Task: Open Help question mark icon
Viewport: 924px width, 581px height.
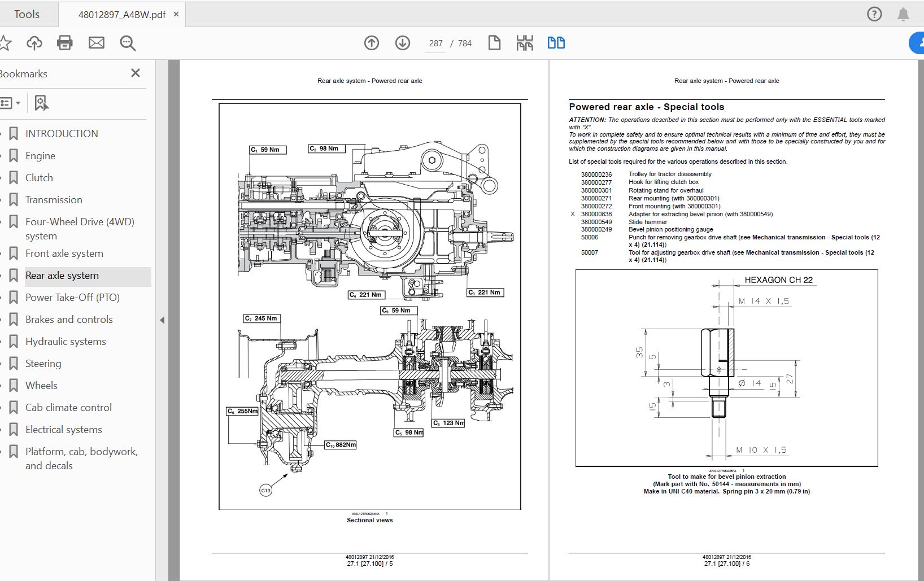Action: [874, 14]
